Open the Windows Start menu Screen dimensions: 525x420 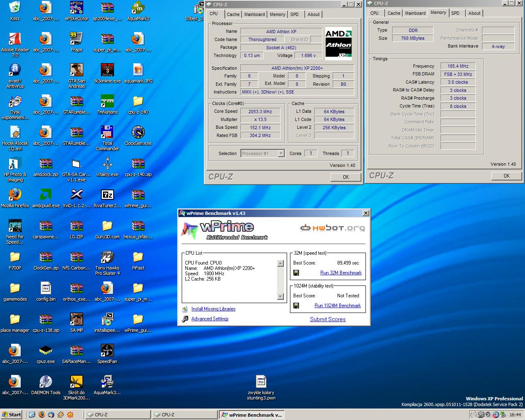coord(12,415)
